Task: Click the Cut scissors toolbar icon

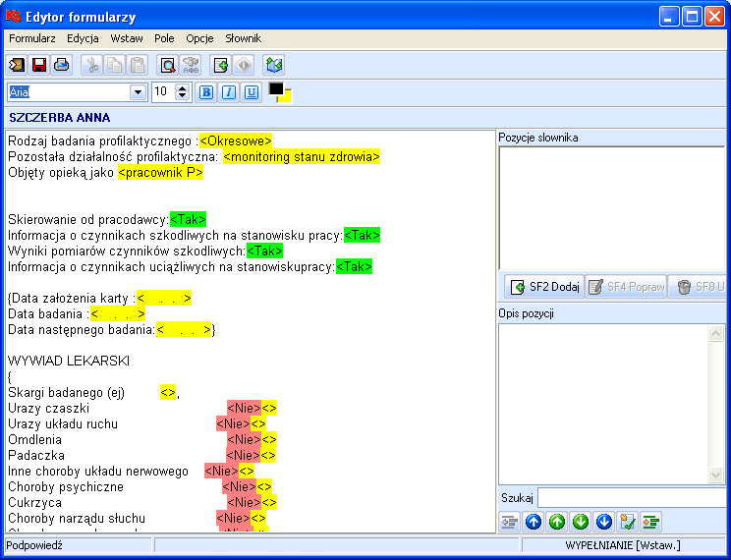Action: click(91, 65)
